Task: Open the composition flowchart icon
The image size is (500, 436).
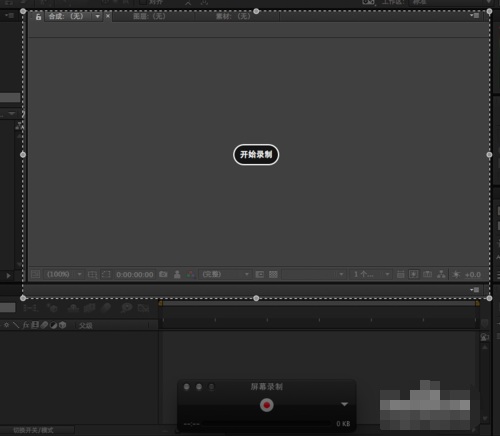Action: [x=441, y=274]
